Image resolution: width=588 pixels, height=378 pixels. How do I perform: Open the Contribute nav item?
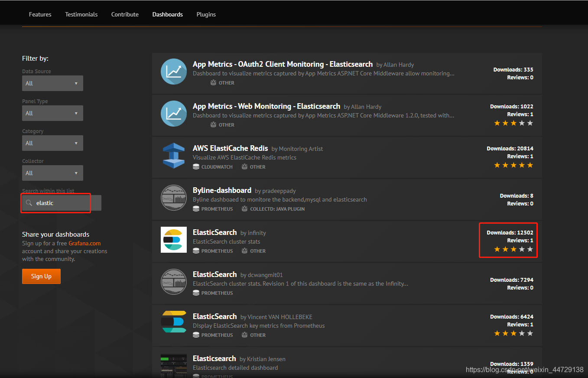pos(125,14)
